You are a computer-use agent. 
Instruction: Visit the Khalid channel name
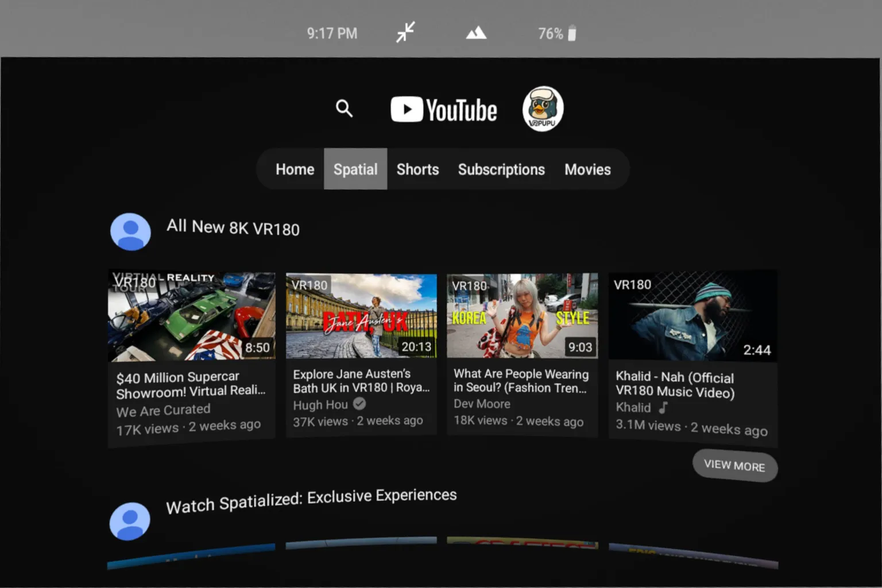(633, 407)
